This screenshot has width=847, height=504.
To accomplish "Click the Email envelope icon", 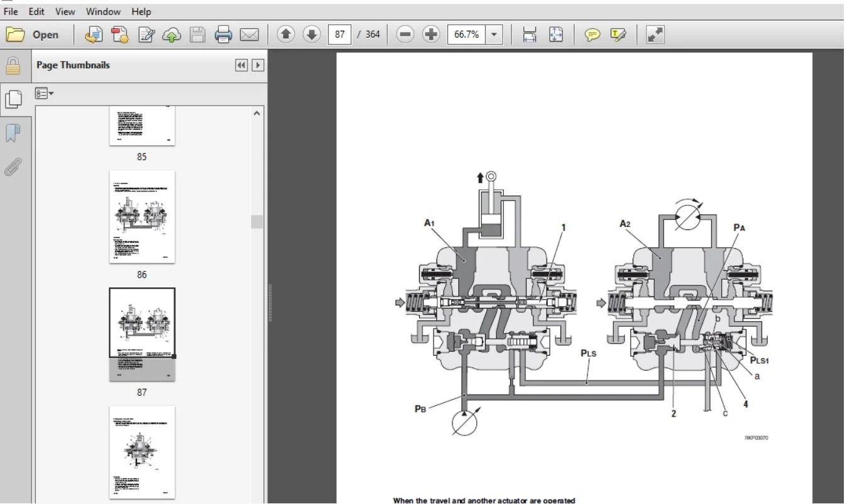I will click(249, 35).
